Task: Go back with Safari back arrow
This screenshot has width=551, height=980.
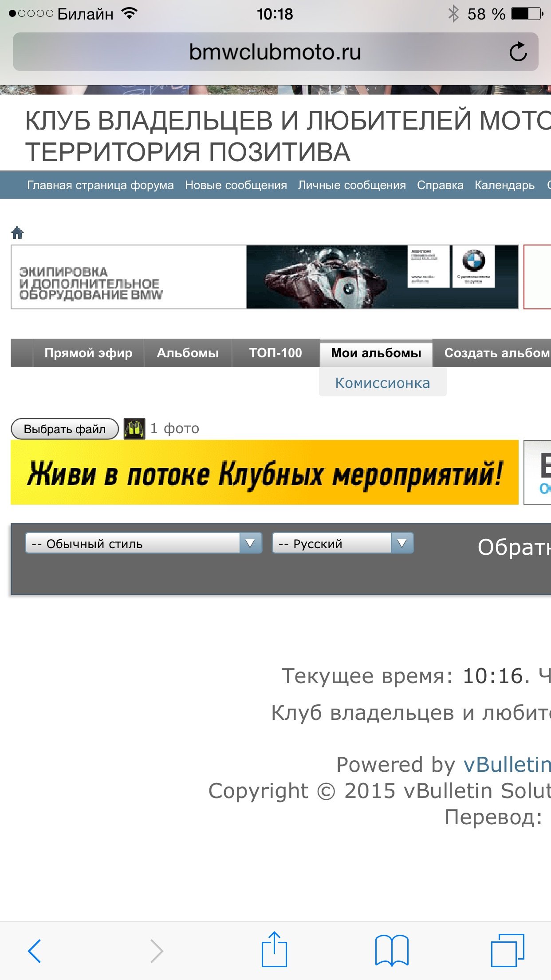Action: pyautogui.click(x=35, y=951)
